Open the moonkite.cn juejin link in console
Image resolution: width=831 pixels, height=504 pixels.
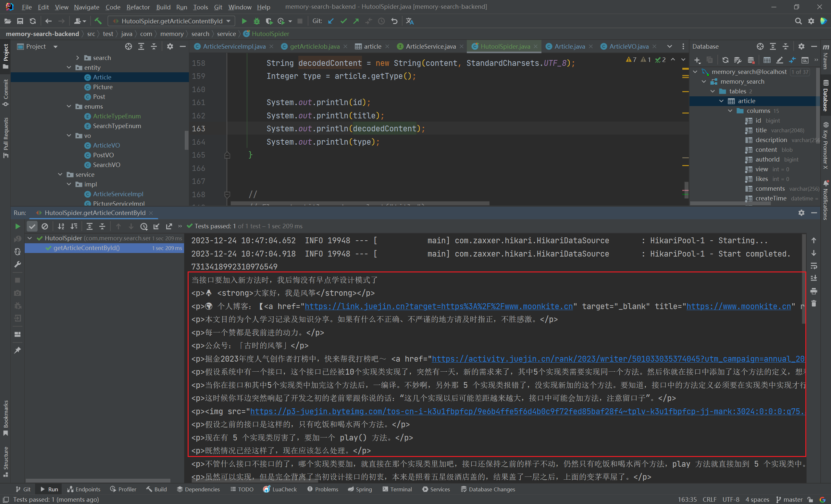click(x=439, y=306)
